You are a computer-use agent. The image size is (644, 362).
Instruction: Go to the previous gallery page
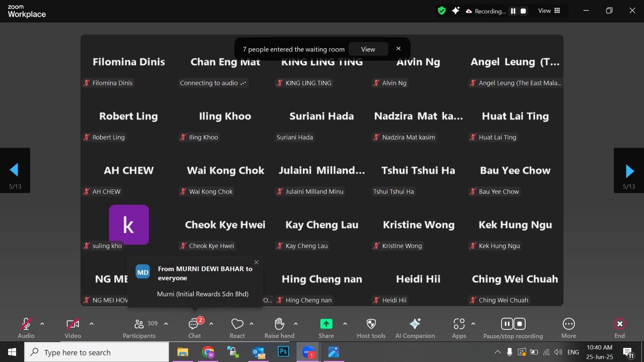click(x=15, y=171)
